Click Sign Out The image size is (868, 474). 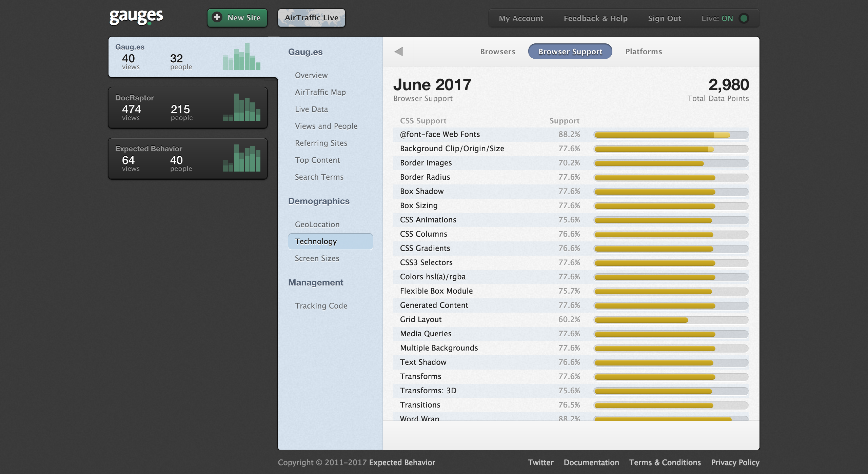pyautogui.click(x=664, y=18)
